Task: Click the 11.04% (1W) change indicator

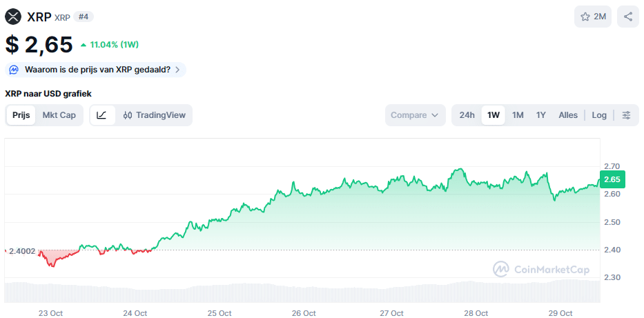Action: point(110,45)
